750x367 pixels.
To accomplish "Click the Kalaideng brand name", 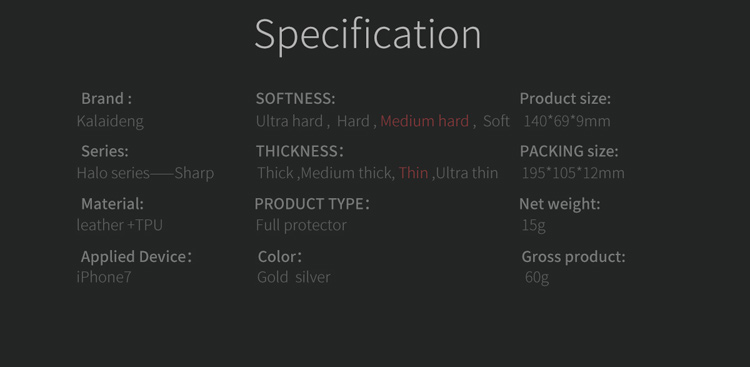I will (x=110, y=122).
